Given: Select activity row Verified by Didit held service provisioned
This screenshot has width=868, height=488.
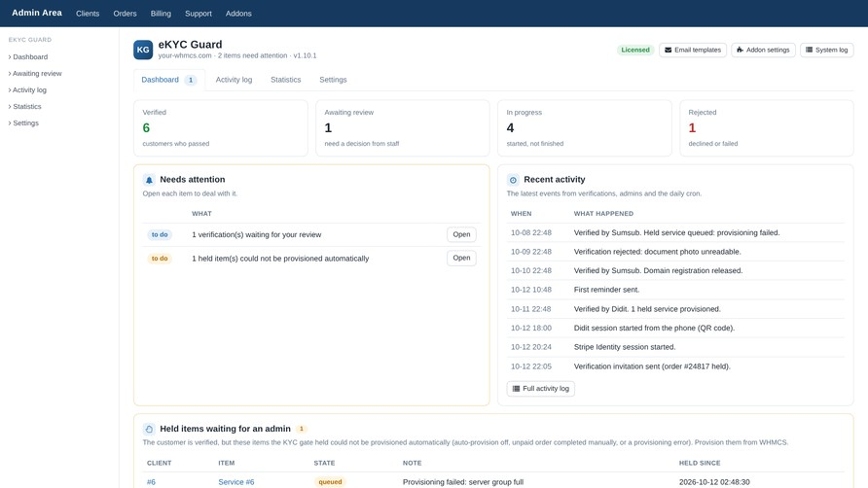Looking at the screenshot, I should click(675, 309).
